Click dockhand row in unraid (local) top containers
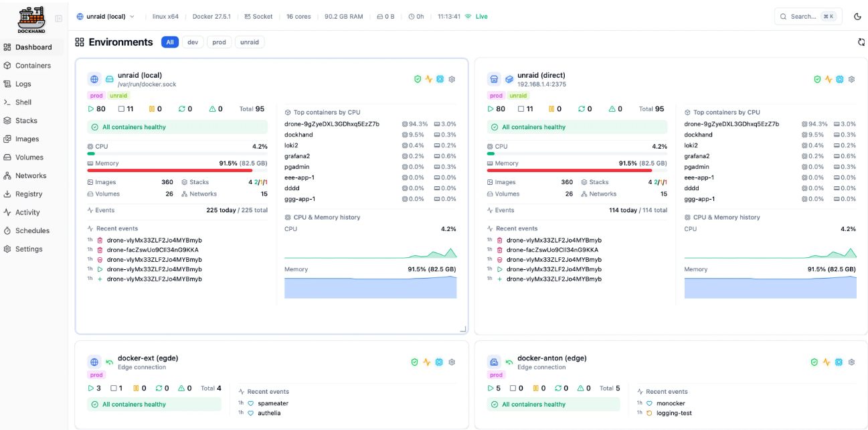 point(370,135)
